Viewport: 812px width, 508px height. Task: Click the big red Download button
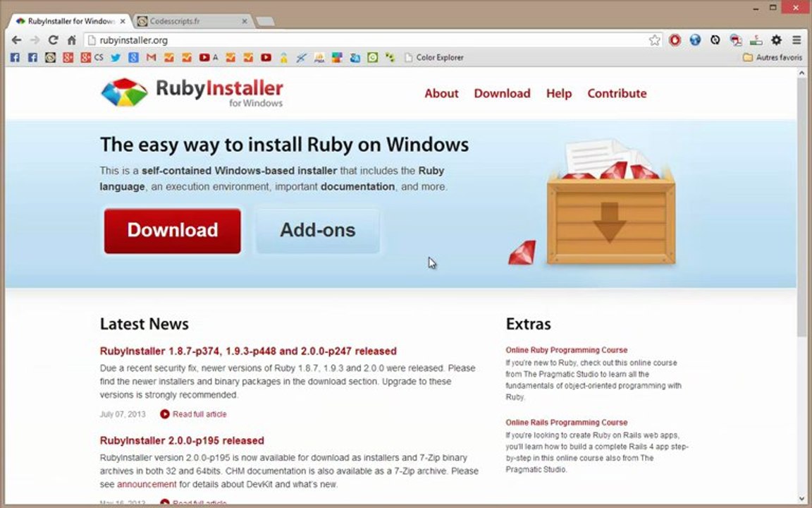point(173,231)
